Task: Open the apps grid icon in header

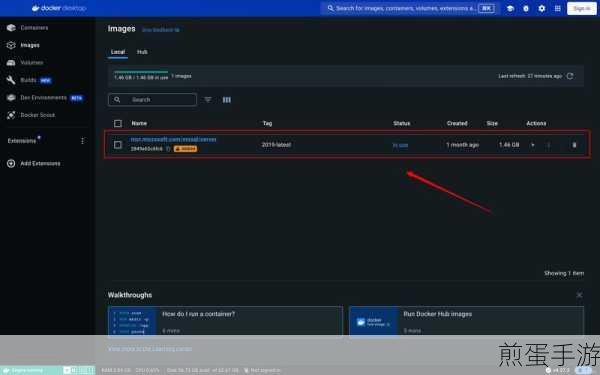Action: (558, 8)
